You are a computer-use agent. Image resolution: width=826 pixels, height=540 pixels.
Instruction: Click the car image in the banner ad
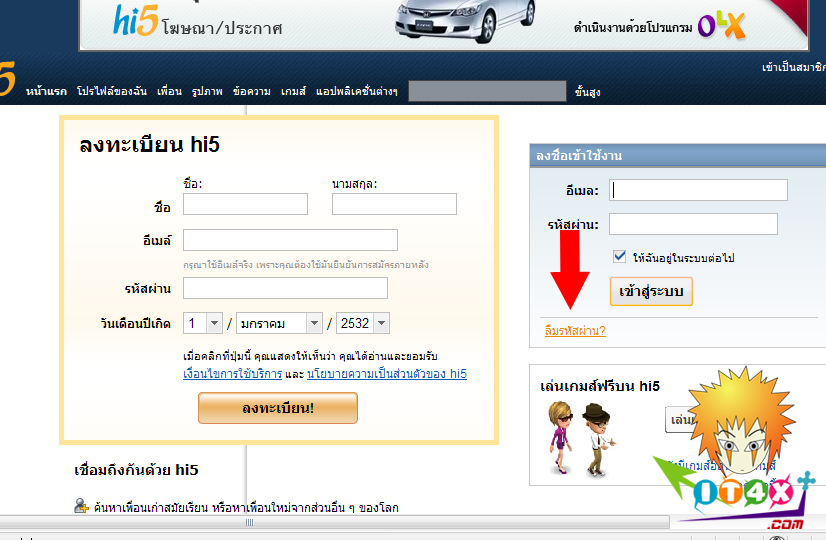465,21
